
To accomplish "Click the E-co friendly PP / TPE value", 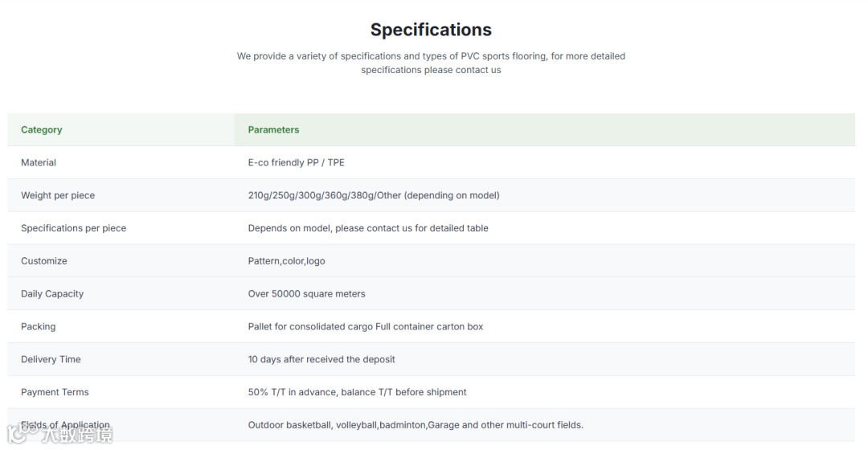I will (x=296, y=162).
